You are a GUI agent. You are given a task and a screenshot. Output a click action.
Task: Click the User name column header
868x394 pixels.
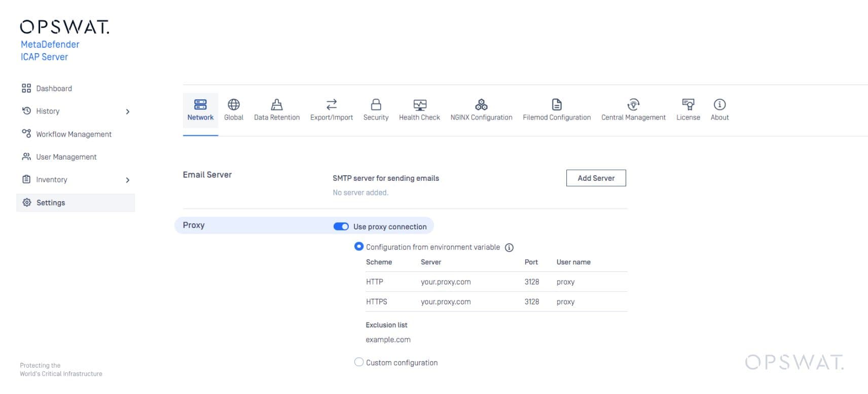(x=573, y=262)
